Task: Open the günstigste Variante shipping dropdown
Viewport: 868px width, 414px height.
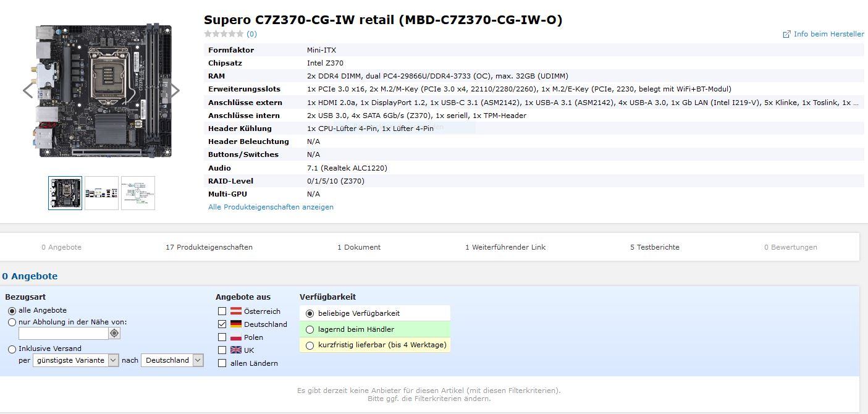Action: click(x=76, y=360)
